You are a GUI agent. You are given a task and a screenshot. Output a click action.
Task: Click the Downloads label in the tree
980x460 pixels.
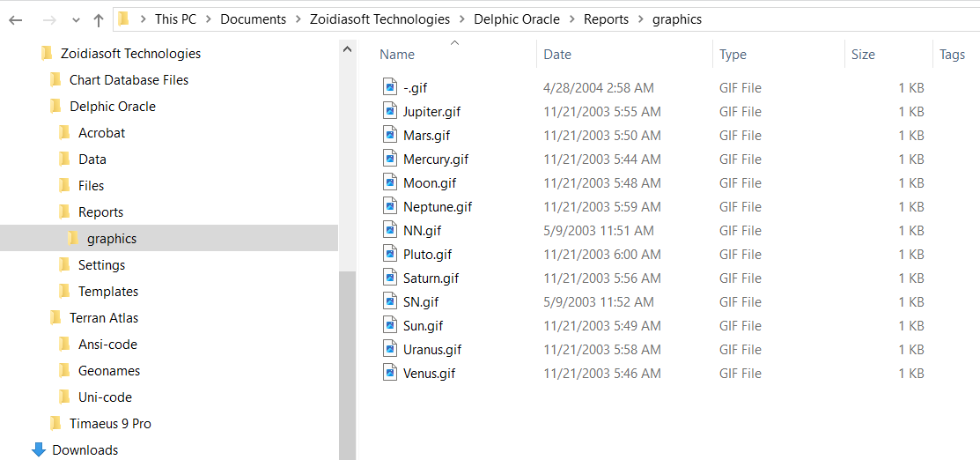click(85, 450)
